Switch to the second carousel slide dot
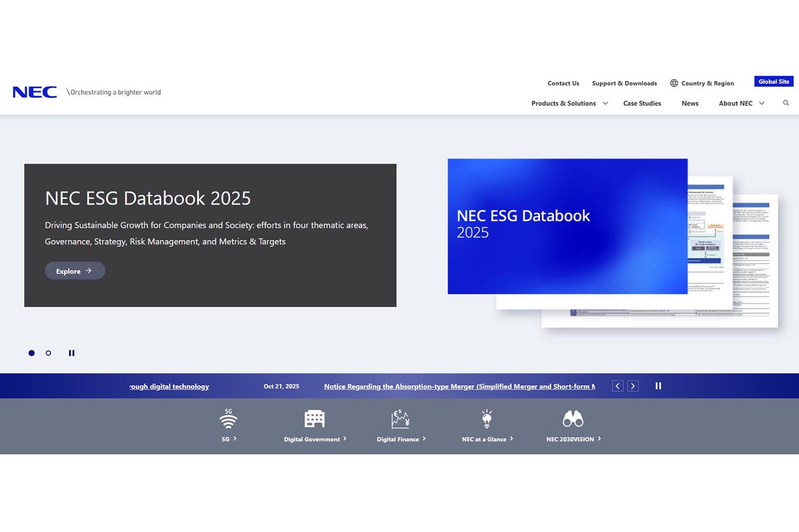 coord(48,353)
